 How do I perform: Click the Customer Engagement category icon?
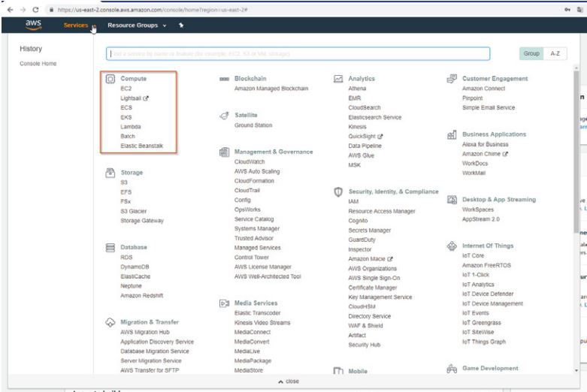(x=452, y=79)
